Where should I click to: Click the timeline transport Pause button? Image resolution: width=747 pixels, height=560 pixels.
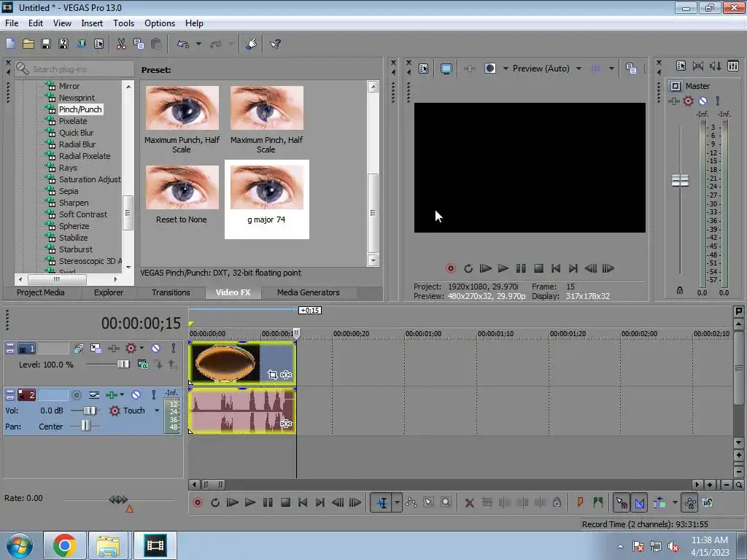point(268,502)
